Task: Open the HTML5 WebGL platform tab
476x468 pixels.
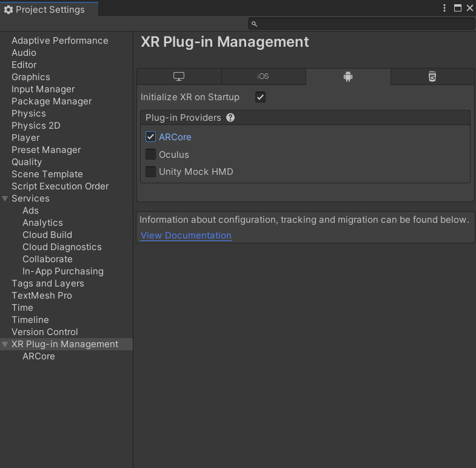Action: pos(432,76)
